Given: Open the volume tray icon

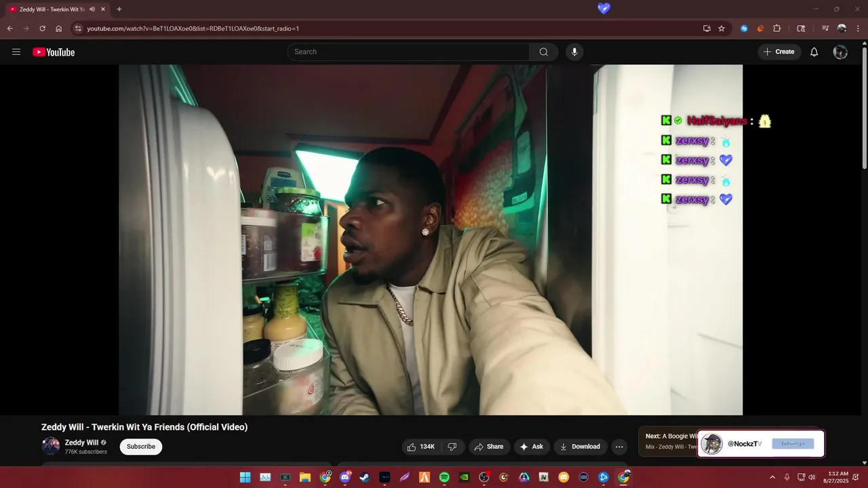Looking at the screenshot, I should (x=812, y=477).
